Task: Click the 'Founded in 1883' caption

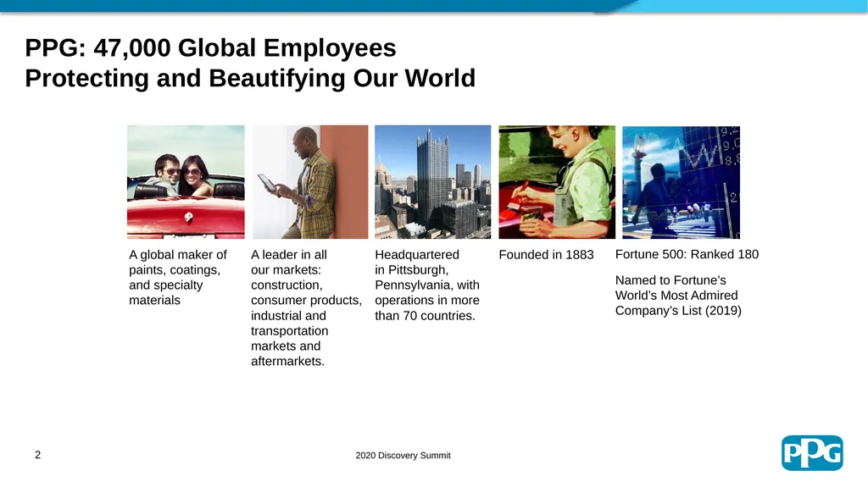Action: coord(547,255)
